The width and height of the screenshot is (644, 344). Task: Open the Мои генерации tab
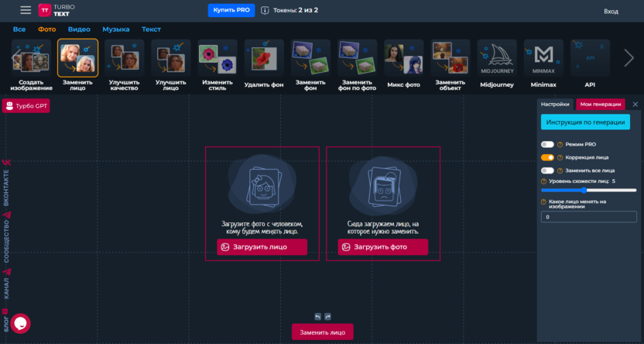pyautogui.click(x=600, y=105)
